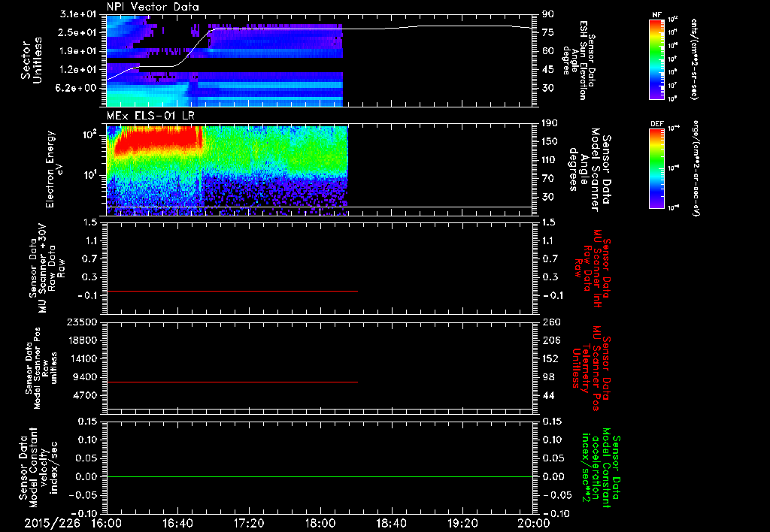Click the "150" scanner angle tick label

pos(550,141)
